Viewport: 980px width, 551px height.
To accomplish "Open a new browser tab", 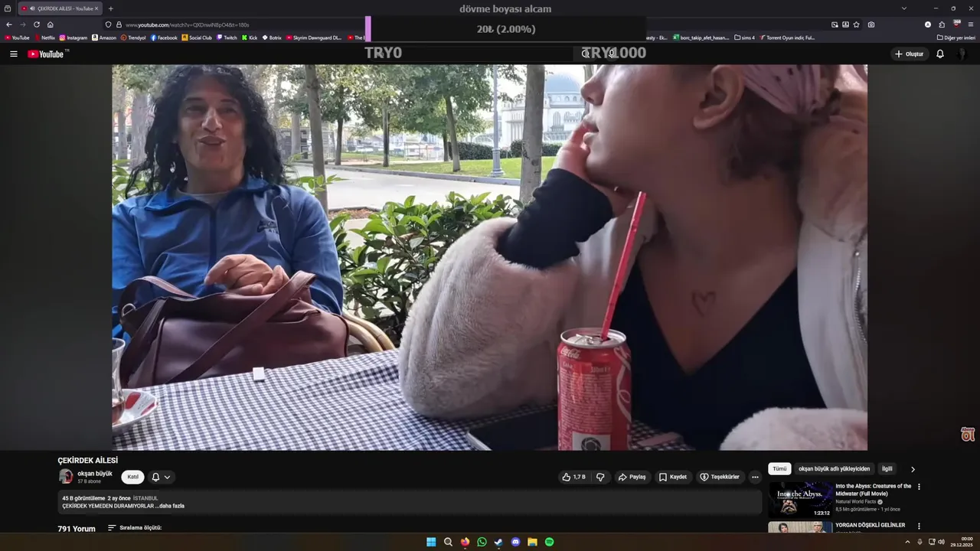I will click(x=111, y=8).
